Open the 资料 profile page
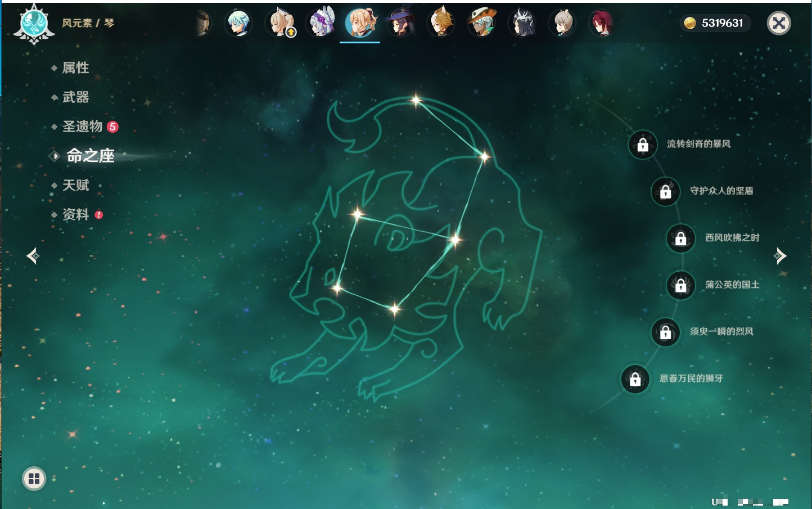The width and height of the screenshot is (812, 509). point(75,214)
